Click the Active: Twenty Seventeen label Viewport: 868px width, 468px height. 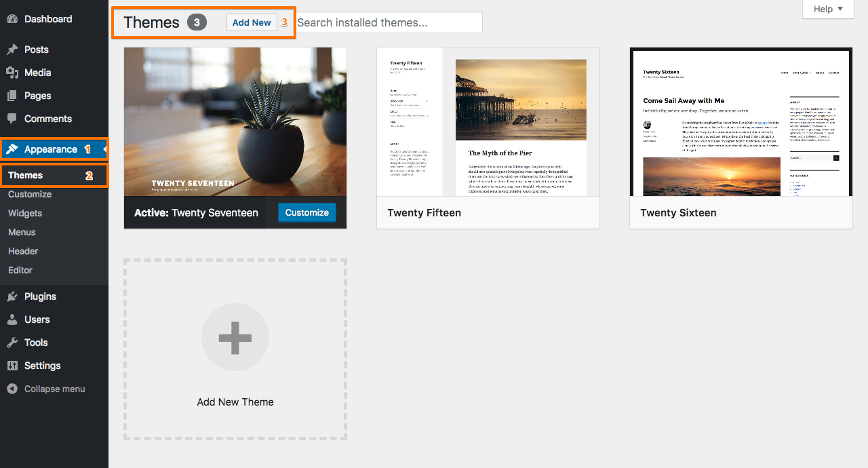click(196, 213)
